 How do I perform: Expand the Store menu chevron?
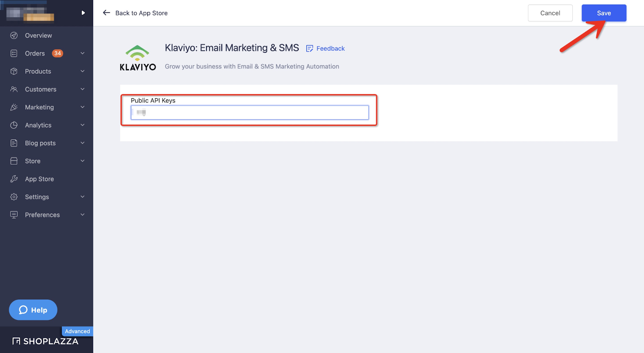[x=83, y=161]
